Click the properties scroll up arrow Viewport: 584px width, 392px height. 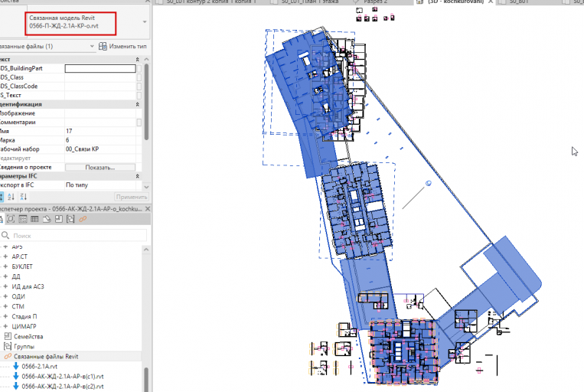coord(146,60)
